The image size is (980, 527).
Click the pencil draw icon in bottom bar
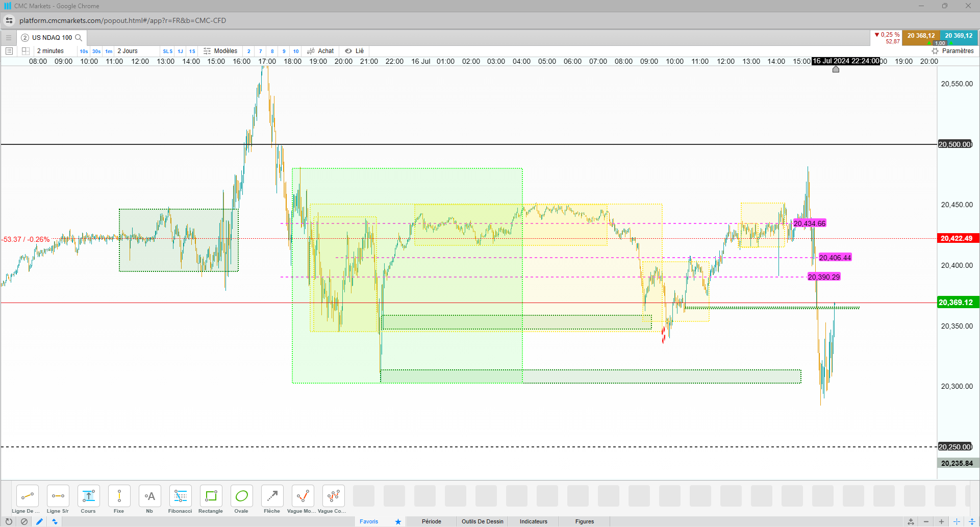tap(39, 521)
